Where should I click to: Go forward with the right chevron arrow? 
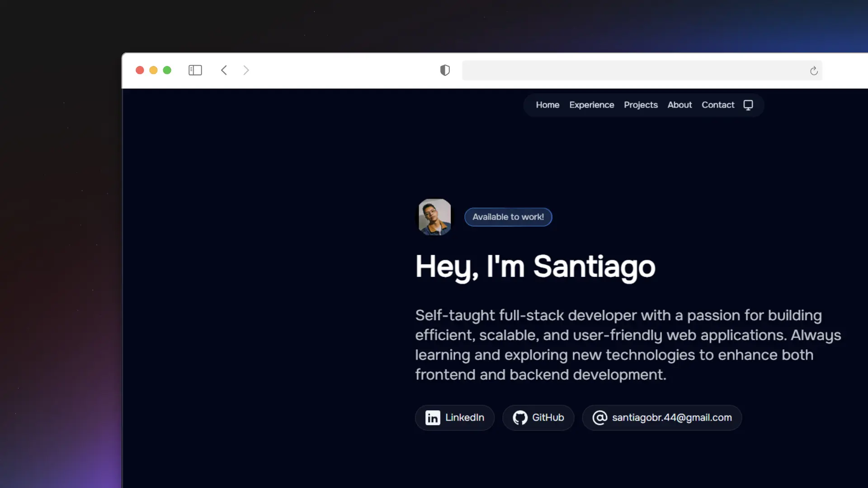[x=246, y=70]
